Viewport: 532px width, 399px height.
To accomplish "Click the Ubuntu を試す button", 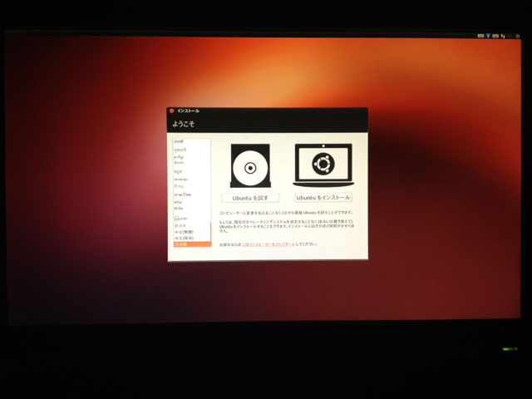I will 250,198.
